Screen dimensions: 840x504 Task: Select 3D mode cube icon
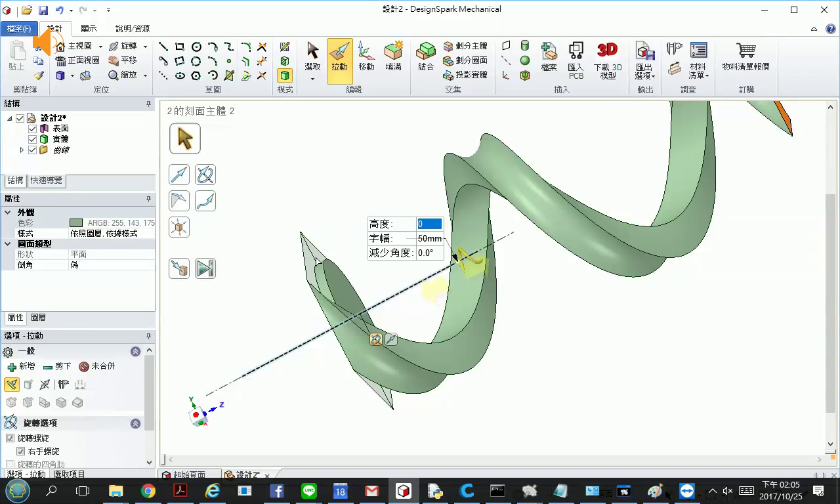coord(284,75)
